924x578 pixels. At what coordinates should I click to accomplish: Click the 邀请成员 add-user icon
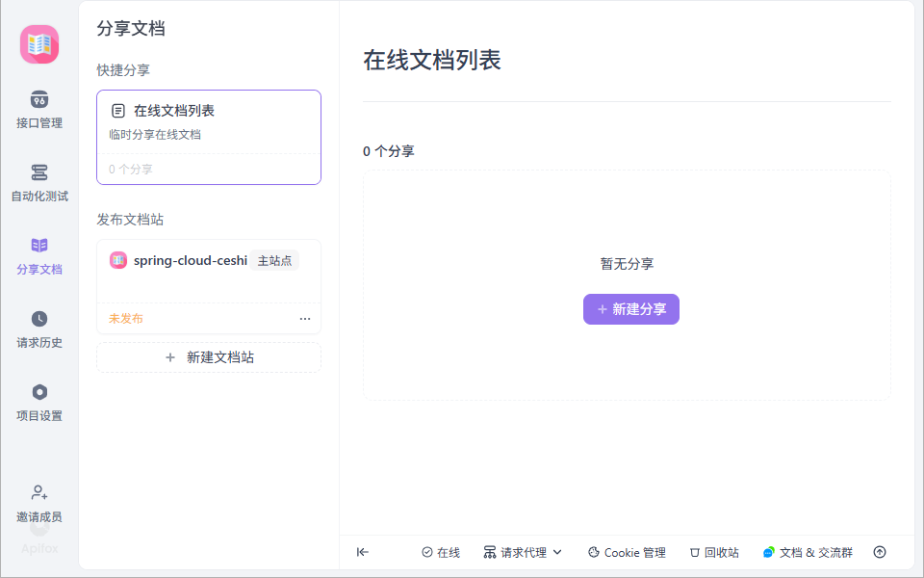[x=39, y=492]
